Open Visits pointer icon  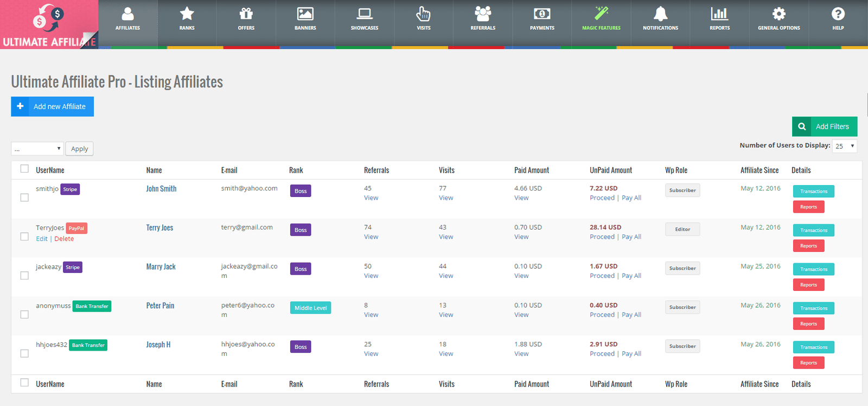(x=423, y=14)
